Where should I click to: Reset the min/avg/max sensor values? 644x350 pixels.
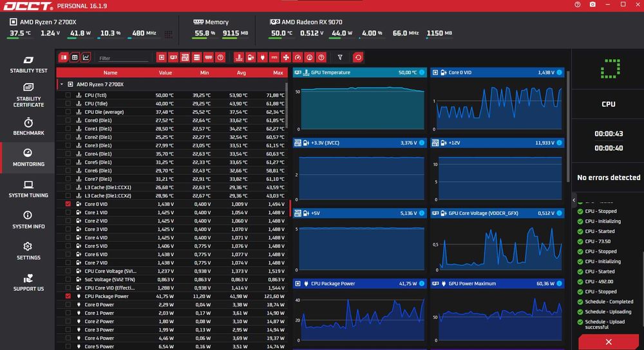point(358,57)
